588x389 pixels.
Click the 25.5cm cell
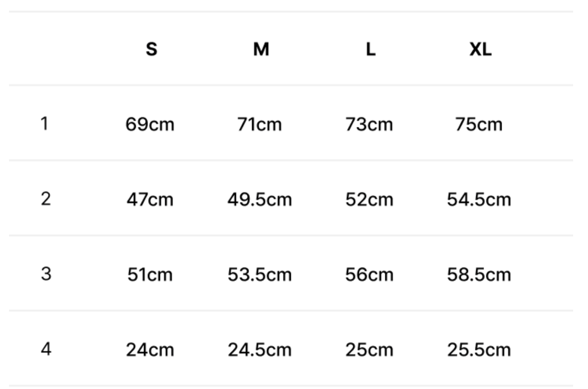click(479, 350)
